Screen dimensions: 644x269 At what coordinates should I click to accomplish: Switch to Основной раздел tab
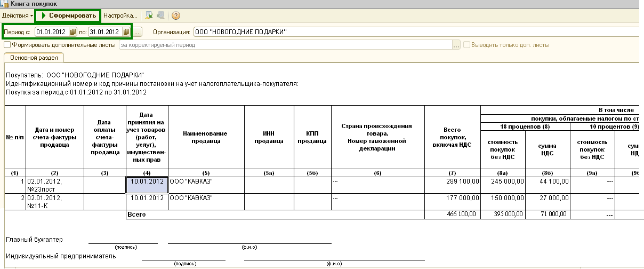coord(34,57)
